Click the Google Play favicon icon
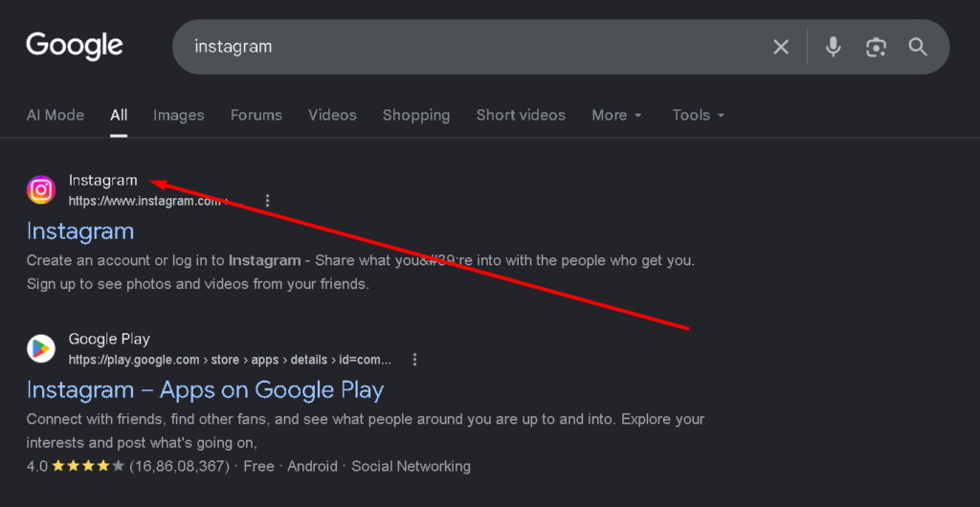This screenshot has height=507, width=980. coord(41,348)
